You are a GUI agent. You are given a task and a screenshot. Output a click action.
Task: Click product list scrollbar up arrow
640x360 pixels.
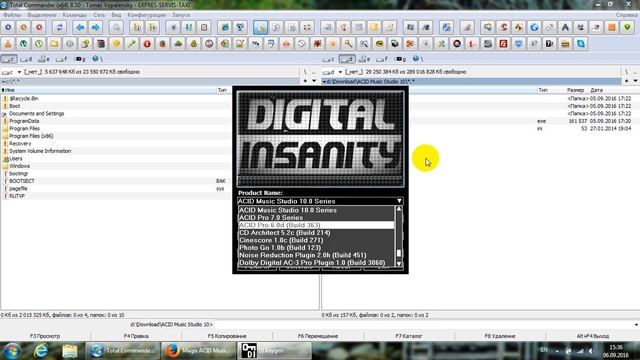(x=399, y=209)
